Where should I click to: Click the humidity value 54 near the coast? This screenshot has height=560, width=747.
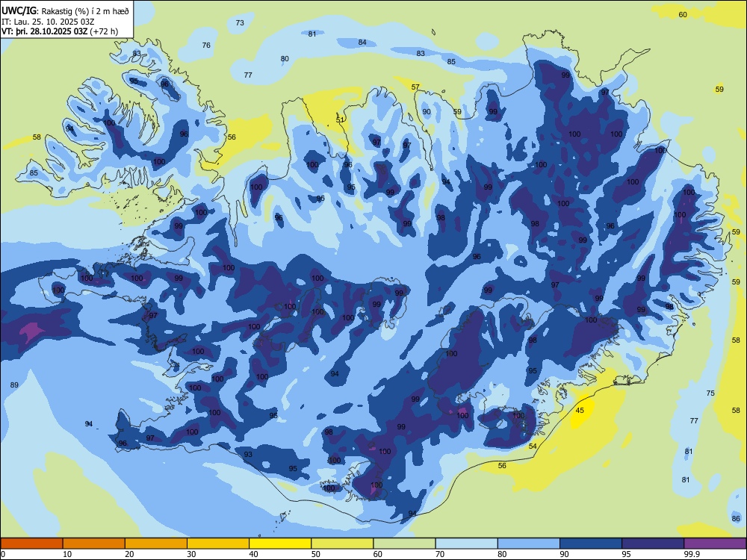click(x=533, y=447)
